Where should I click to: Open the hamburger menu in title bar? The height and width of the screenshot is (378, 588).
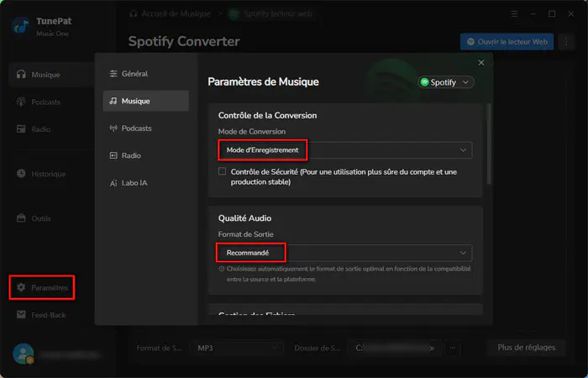[x=514, y=14]
